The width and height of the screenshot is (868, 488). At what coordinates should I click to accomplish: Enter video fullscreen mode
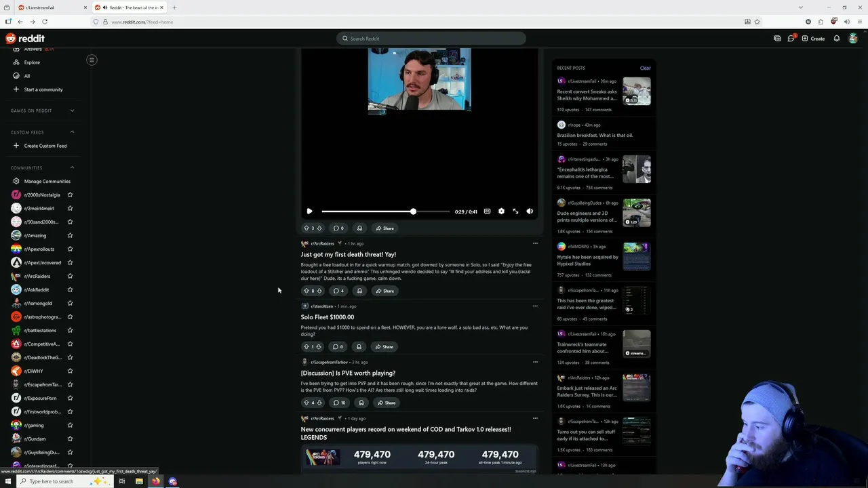(x=515, y=211)
